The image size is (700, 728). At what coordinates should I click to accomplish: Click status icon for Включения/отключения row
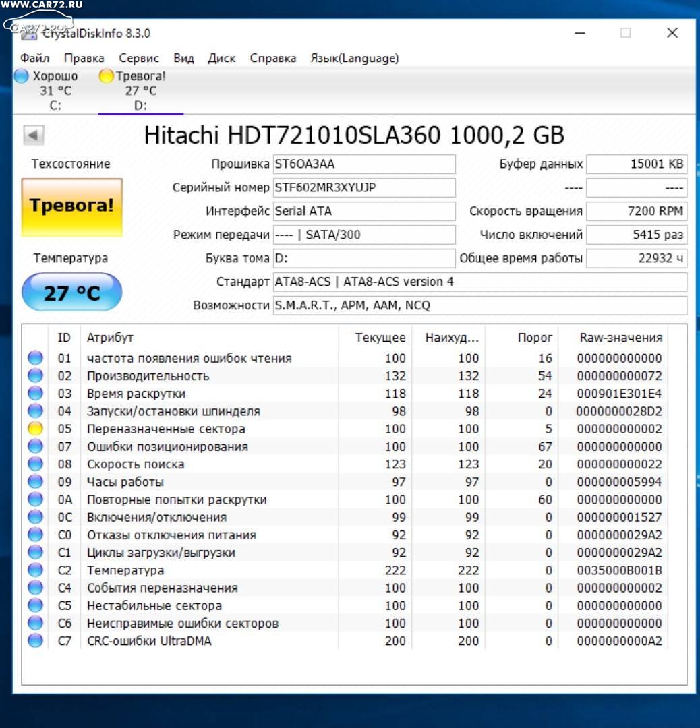pos(35,517)
